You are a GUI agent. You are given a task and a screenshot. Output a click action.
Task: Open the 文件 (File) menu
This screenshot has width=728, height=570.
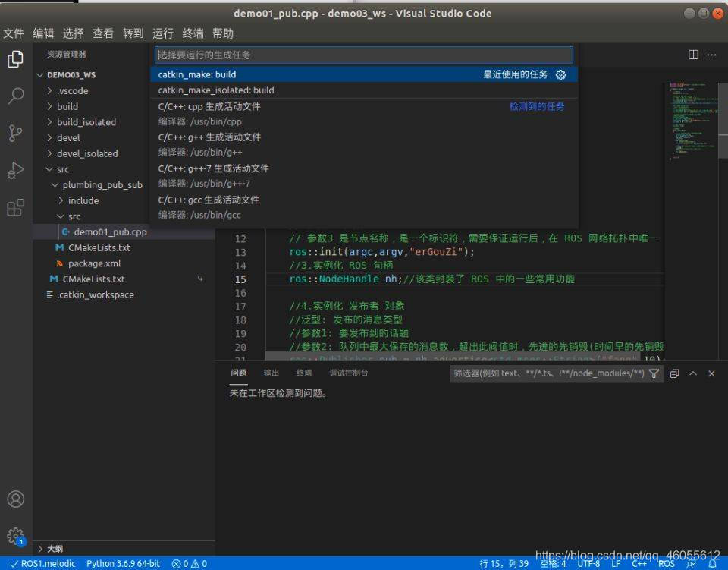(13, 33)
